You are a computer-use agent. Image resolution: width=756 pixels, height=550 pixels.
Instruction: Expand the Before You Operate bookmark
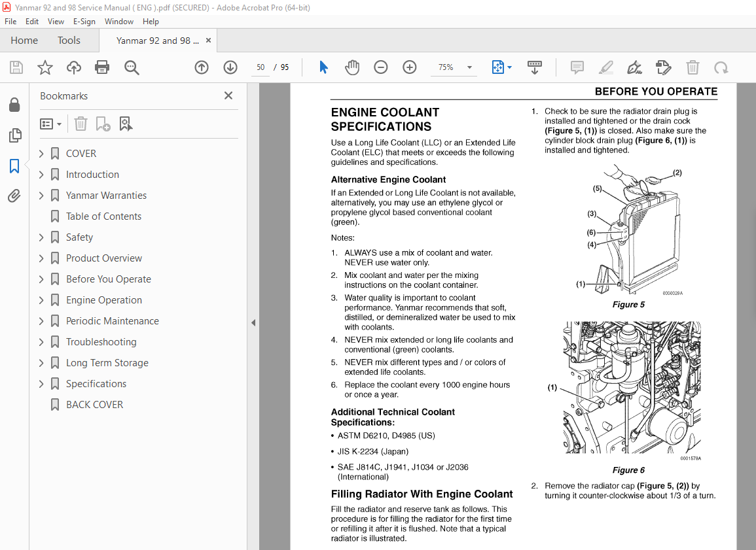[x=41, y=279]
